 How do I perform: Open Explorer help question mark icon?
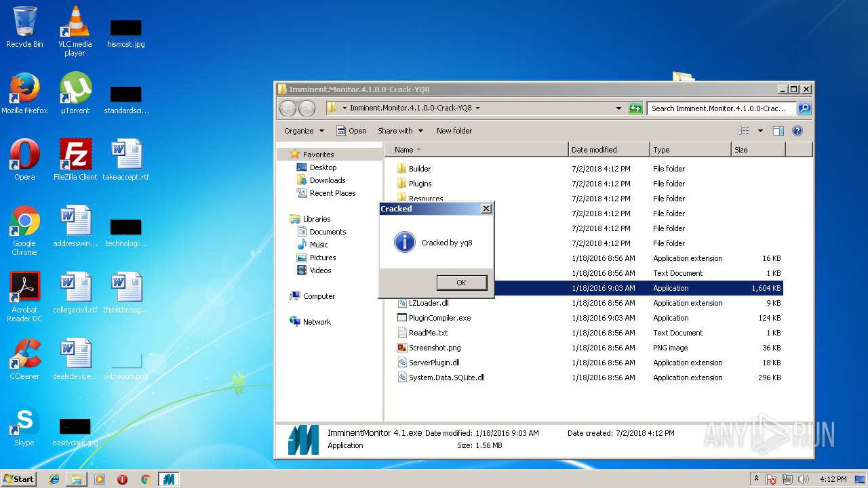click(x=797, y=131)
